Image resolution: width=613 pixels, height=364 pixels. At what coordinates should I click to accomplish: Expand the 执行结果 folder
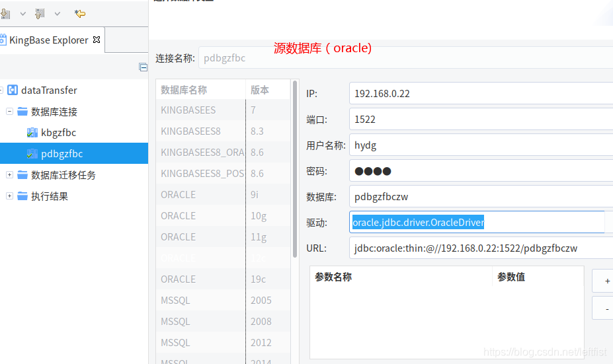point(9,196)
